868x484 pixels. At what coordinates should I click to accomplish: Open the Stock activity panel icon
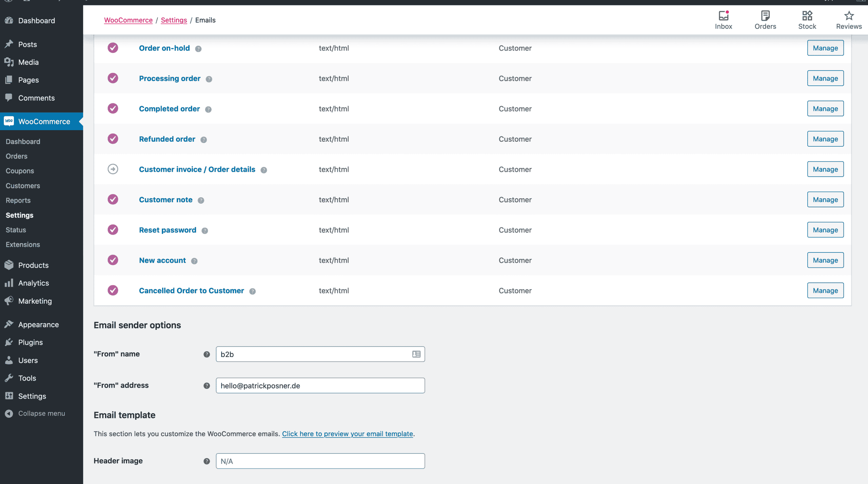[x=807, y=20]
